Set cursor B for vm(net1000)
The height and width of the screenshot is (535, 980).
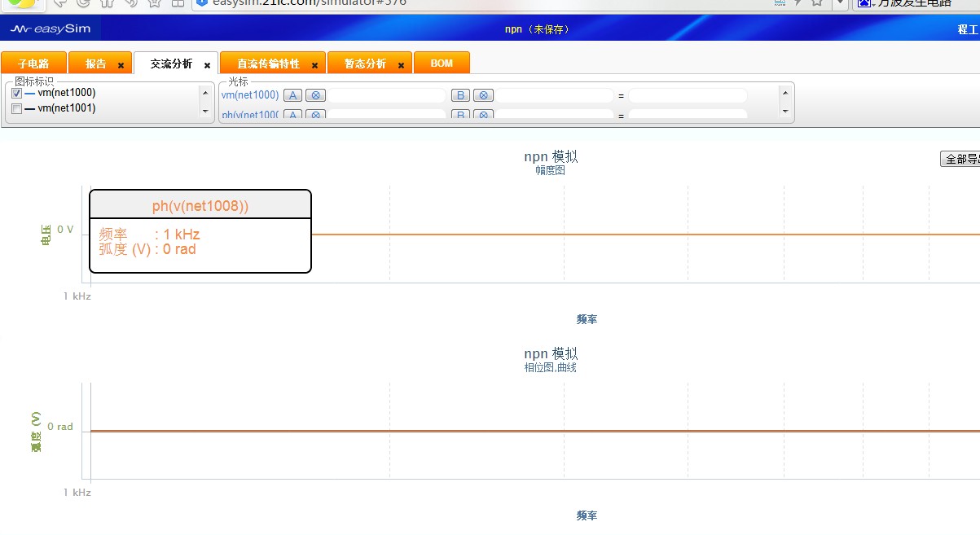(x=460, y=95)
